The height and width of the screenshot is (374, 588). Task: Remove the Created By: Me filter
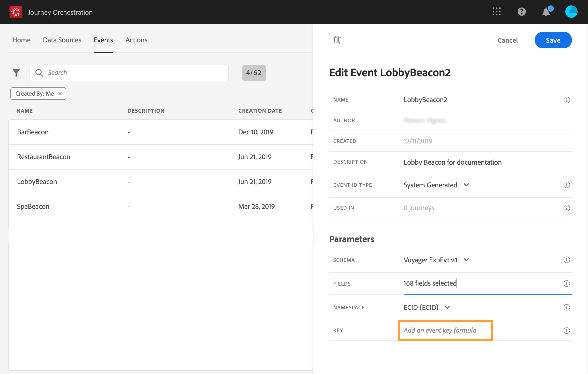[60, 94]
